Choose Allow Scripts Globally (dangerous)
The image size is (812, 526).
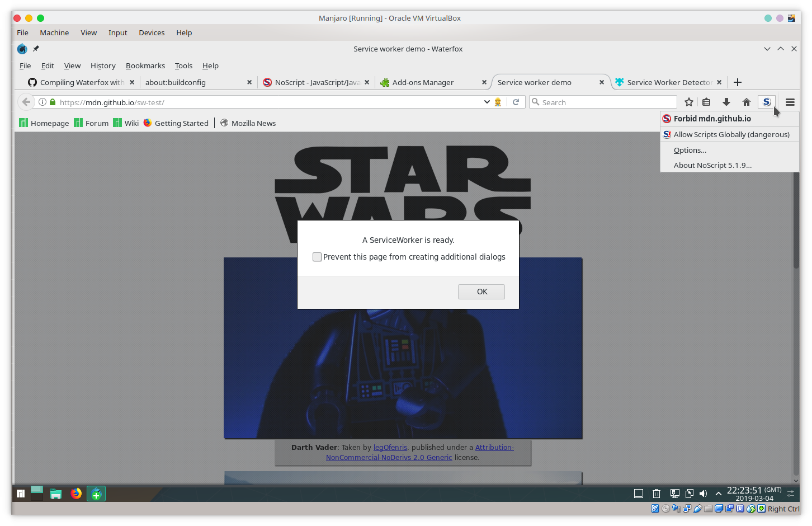coord(730,134)
